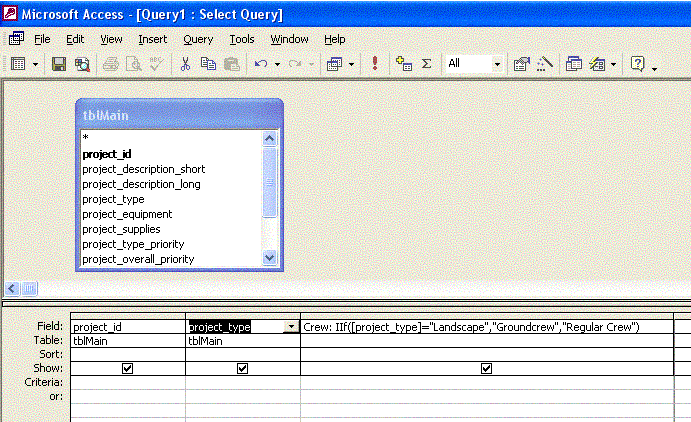Click the Table cell tblMain under project_type
The width and height of the screenshot is (691, 422).
pyautogui.click(x=243, y=341)
